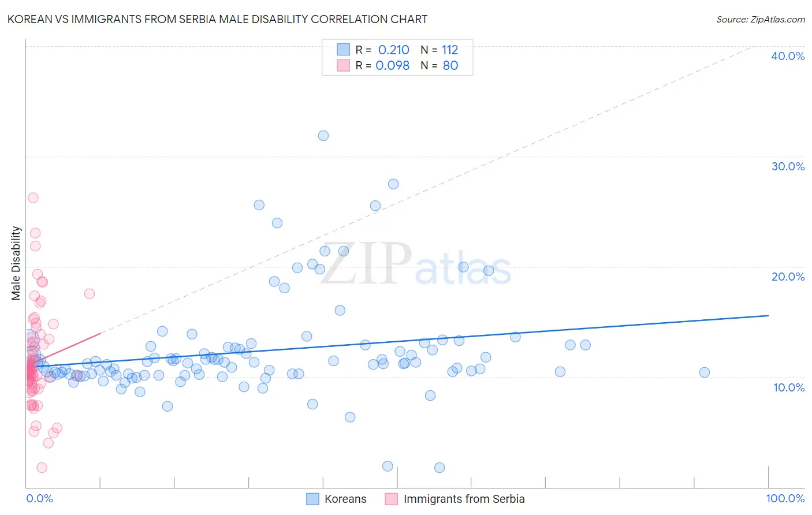Click the lowest pink data point near bottom
This screenshot has height=515, width=812.
[42, 468]
